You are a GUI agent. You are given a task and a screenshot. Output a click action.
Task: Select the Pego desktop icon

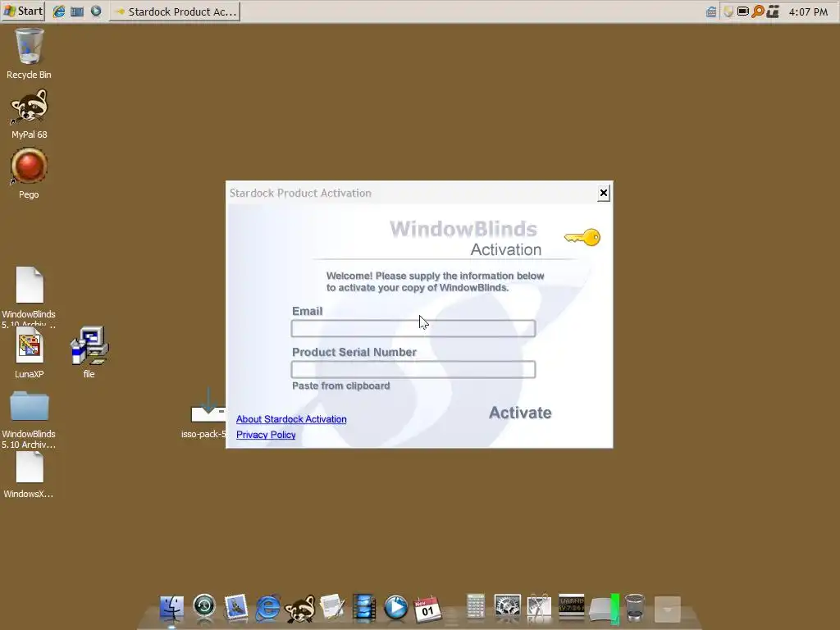[x=29, y=174]
